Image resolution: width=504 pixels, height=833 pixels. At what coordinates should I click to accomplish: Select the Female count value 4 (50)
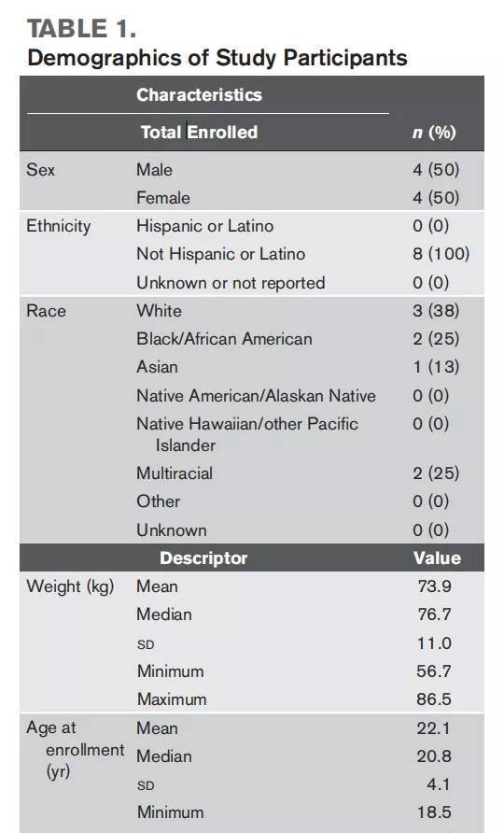coord(436,198)
